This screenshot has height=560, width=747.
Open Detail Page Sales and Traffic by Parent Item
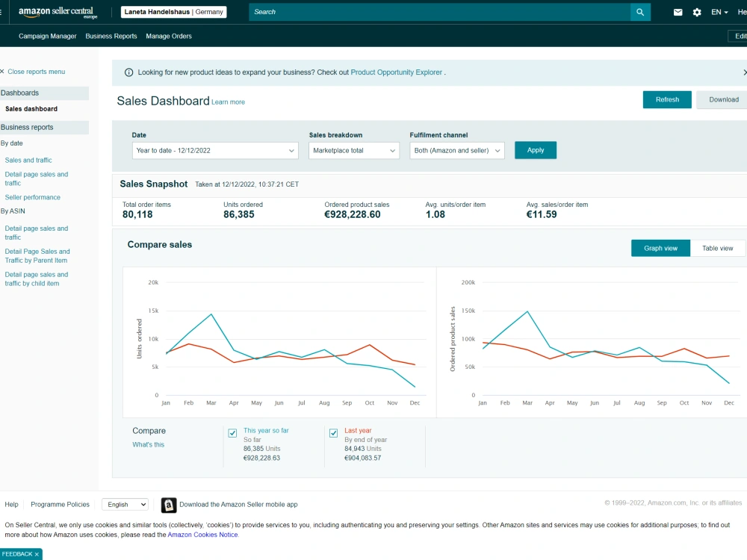(37, 255)
